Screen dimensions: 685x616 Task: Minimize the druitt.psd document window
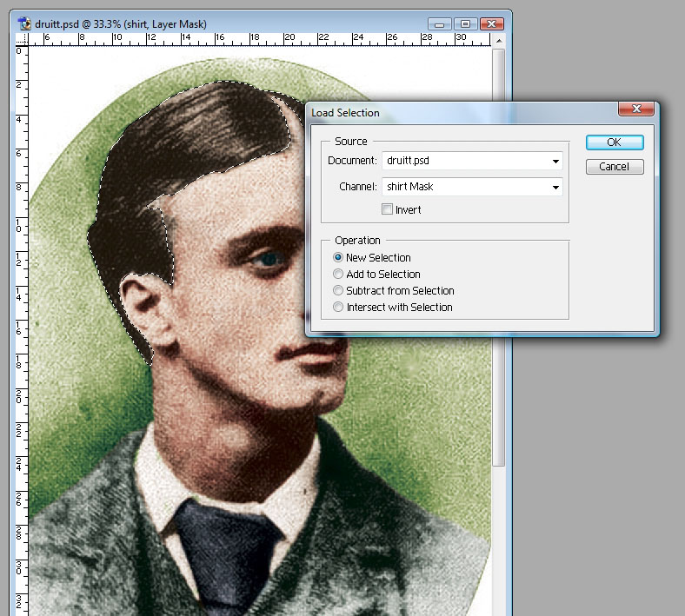pos(442,23)
